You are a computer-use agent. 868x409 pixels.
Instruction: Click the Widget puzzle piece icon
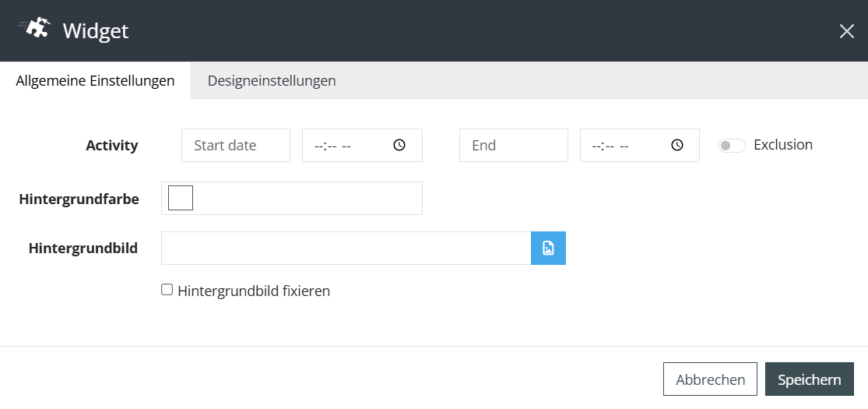pyautogui.click(x=34, y=30)
